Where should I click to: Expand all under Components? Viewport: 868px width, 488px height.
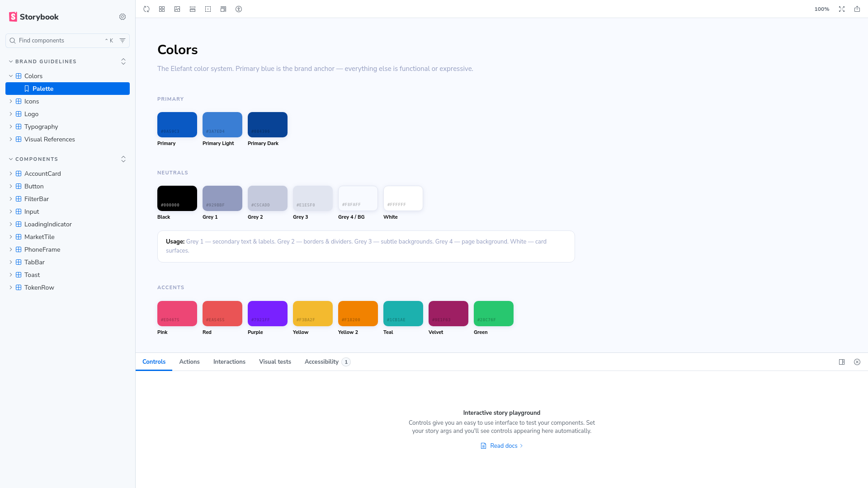[123, 159]
